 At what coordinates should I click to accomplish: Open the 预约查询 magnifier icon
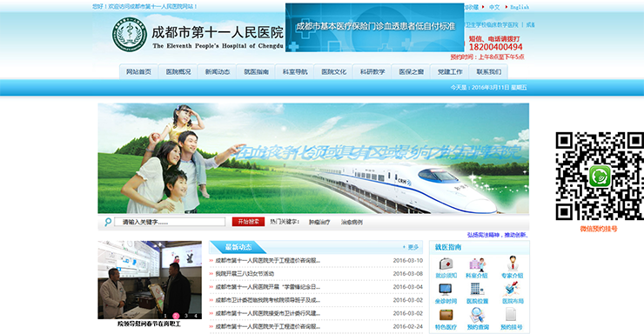tap(477, 315)
